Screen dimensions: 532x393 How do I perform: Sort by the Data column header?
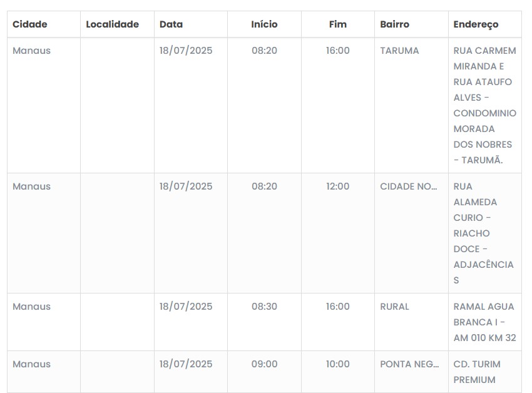171,24
